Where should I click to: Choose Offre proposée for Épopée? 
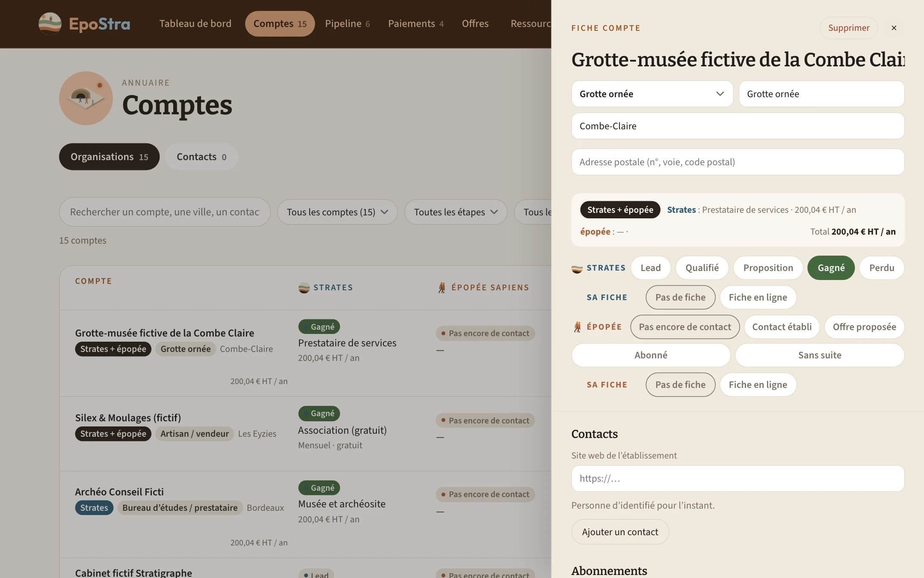[864, 327]
